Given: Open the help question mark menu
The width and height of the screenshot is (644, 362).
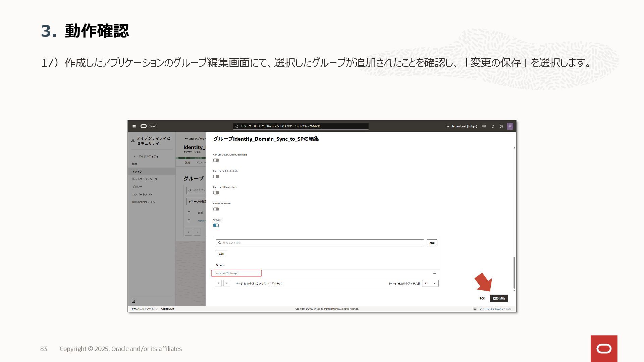Looking at the screenshot, I should click(501, 126).
